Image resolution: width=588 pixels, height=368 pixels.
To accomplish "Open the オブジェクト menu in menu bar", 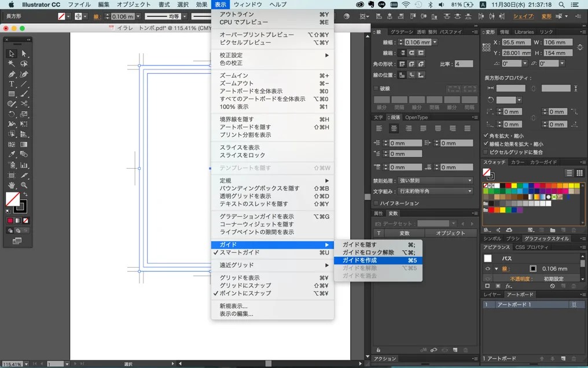I will [x=134, y=5].
